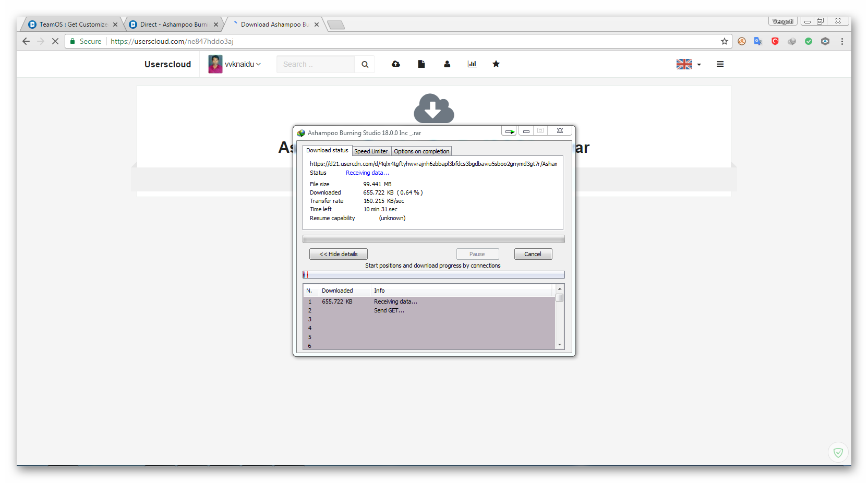Click the Pause button
The height and width of the screenshot is (483, 868).
[x=477, y=254]
